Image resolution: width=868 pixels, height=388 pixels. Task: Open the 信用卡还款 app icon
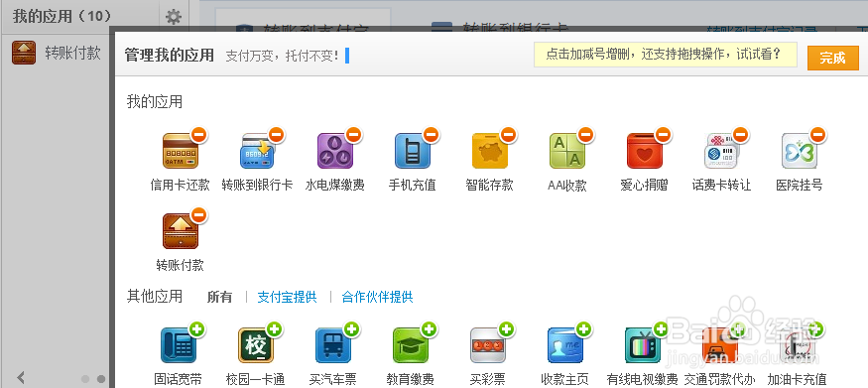click(x=180, y=151)
